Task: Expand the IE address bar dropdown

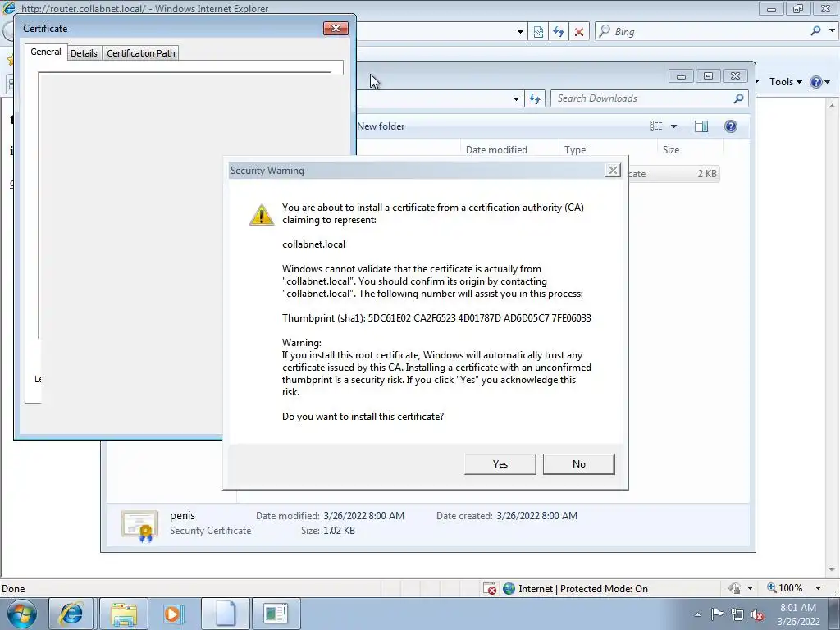Action: (520, 32)
